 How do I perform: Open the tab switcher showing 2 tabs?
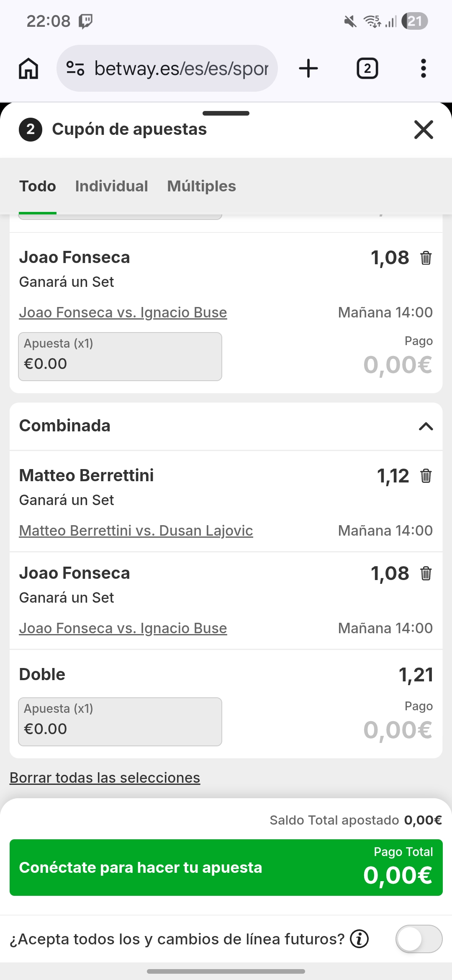[x=367, y=68]
